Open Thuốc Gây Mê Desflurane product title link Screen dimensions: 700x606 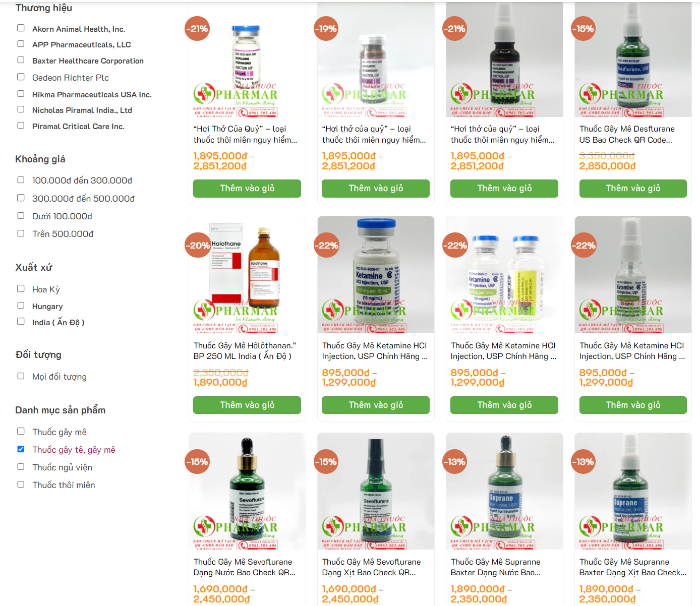[627, 135]
